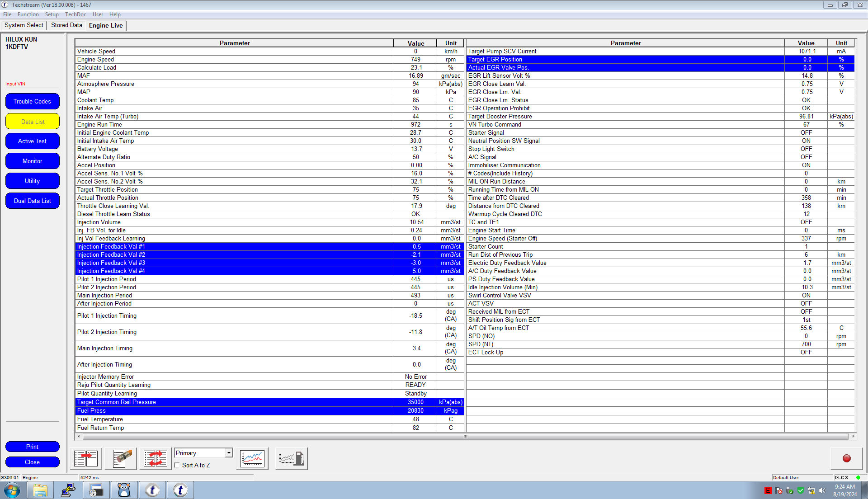Select the VN Turbo Command row
Image resolution: width=868 pixels, height=499 pixels.
(660, 125)
